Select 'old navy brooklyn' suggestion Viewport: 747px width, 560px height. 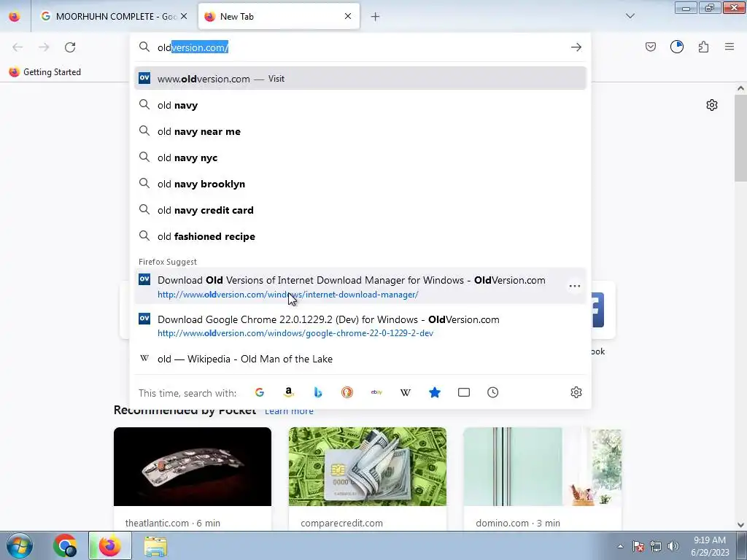point(360,184)
